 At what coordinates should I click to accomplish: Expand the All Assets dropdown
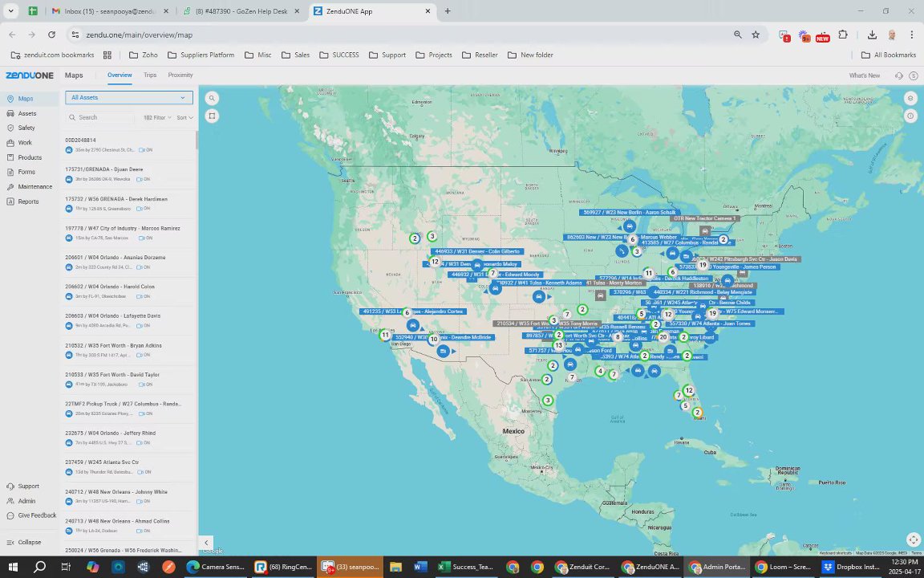pyautogui.click(x=129, y=98)
